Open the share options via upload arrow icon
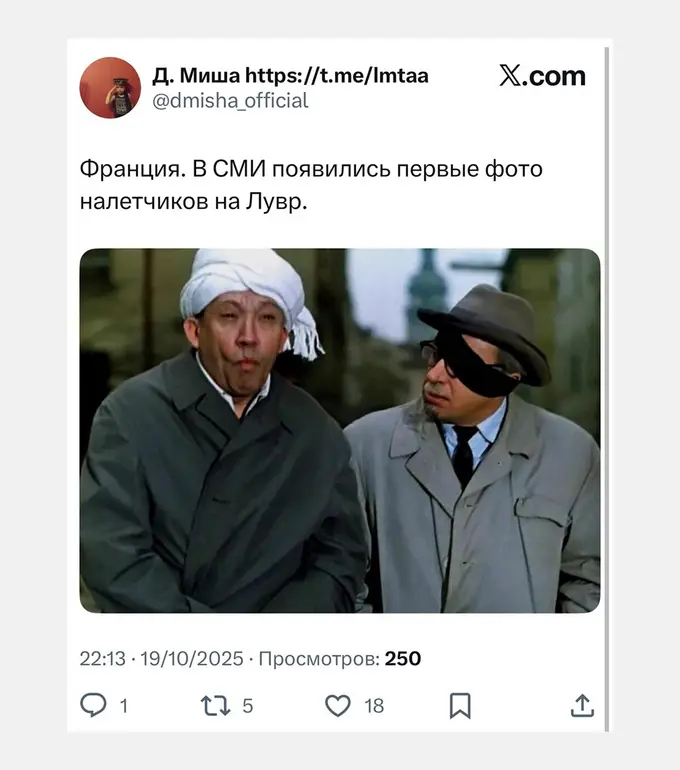680x770 pixels. [582, 705]
